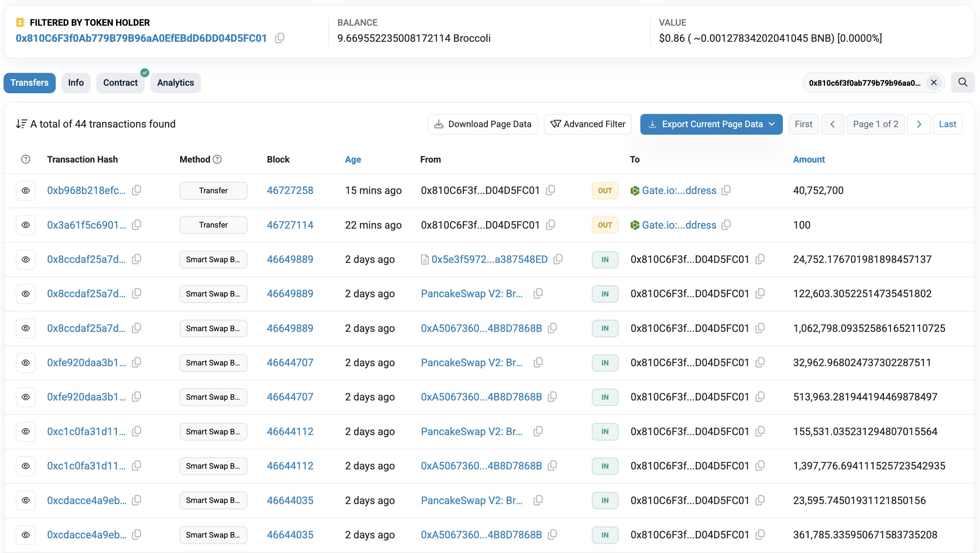Open block 46644707 link in 32,962.96 row
The image size is (980, 553).
290,363
